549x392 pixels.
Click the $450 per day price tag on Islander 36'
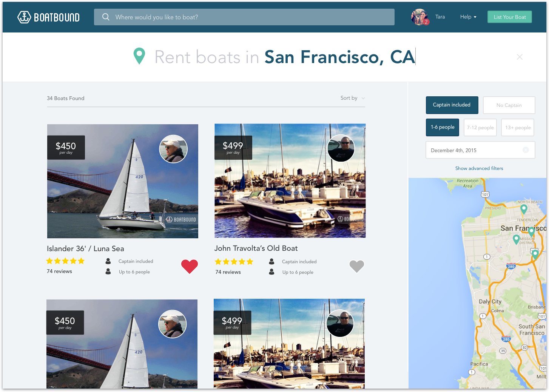[x=66, y=148]
